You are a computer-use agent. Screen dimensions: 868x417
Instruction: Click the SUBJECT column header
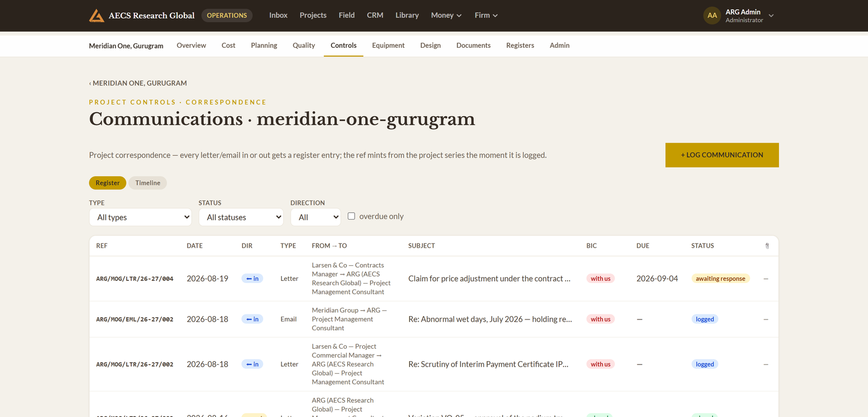pos(422,246)
